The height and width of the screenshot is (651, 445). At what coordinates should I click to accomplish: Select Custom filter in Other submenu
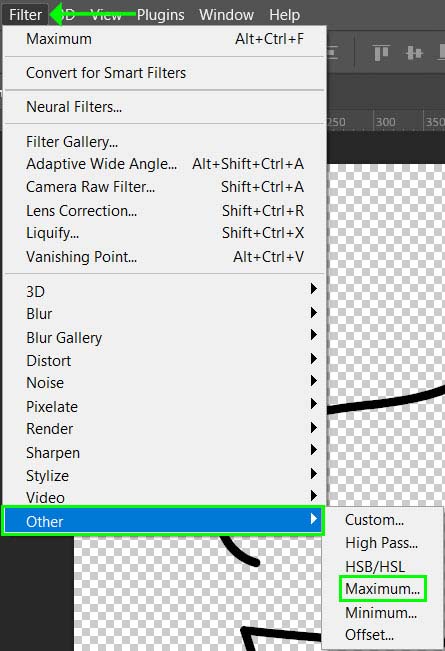click(374, 520)
